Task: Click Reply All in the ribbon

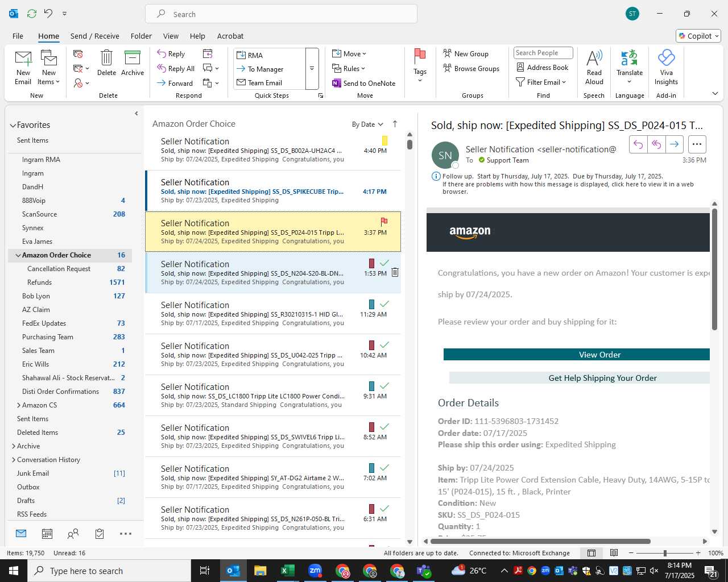Action: point(176,69)
